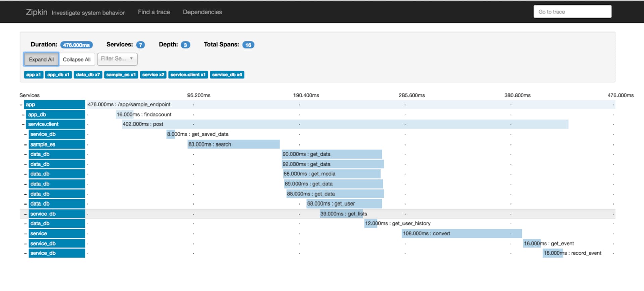
Task: Select the service_db x4 service tag
Action: [x=227, y=75]
